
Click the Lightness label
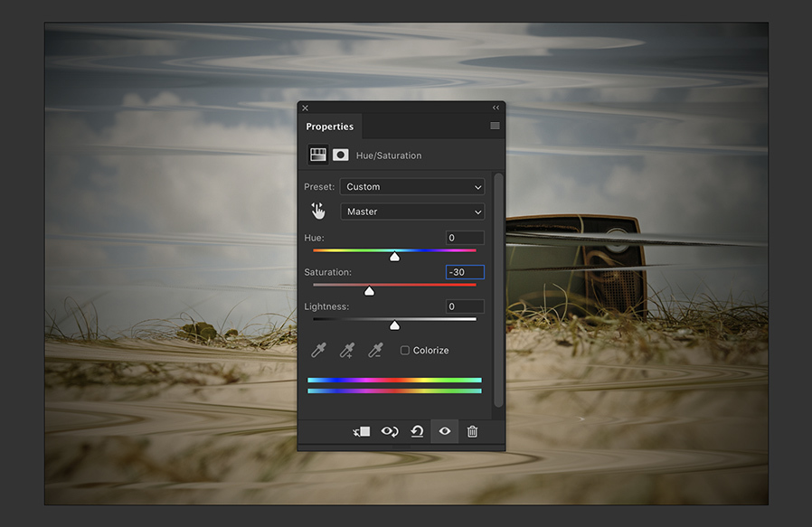click(x=326, y=306)
